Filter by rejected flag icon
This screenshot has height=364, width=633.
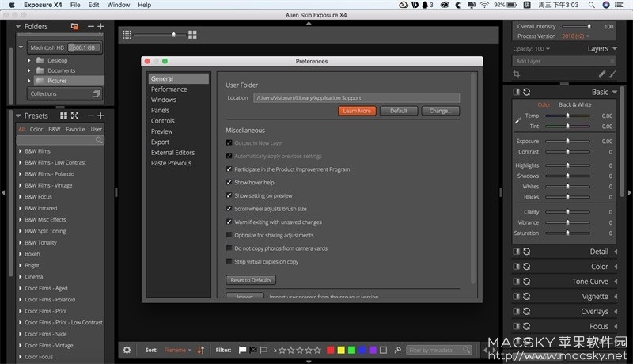[253, 350]
